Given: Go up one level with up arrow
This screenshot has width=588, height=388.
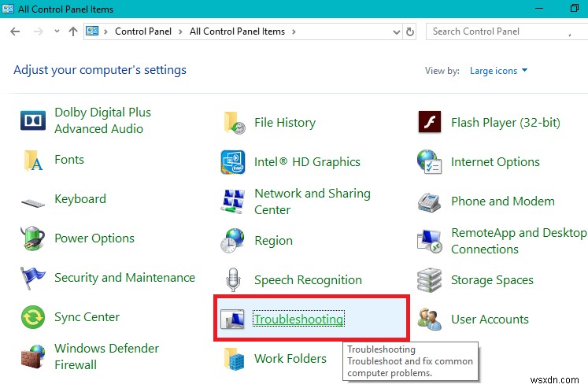Looking at the screenshot, I should (73, 31).
